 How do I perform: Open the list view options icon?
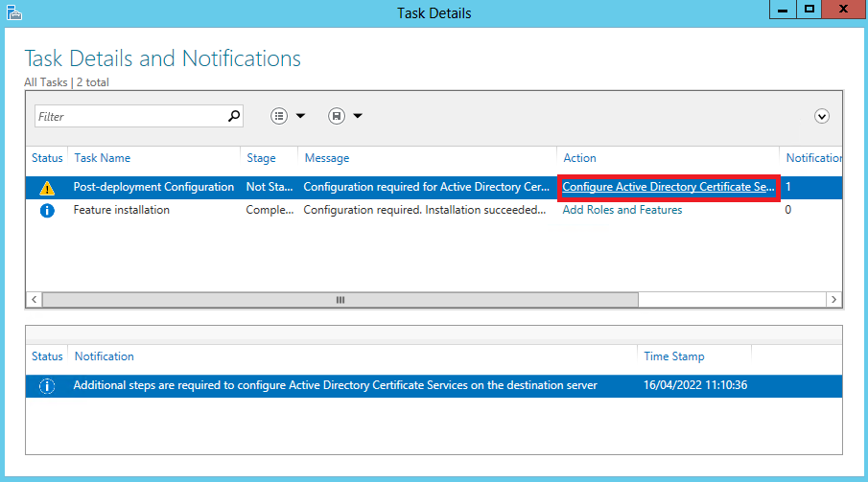click(279, 116)
